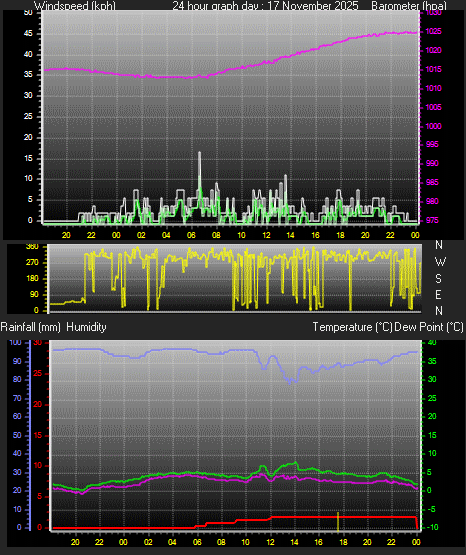Image resolution: width=466 pixels, height=555 pixels.
Task: Click the Barometer (hpa) axis title
Action: tap(409, 6)
